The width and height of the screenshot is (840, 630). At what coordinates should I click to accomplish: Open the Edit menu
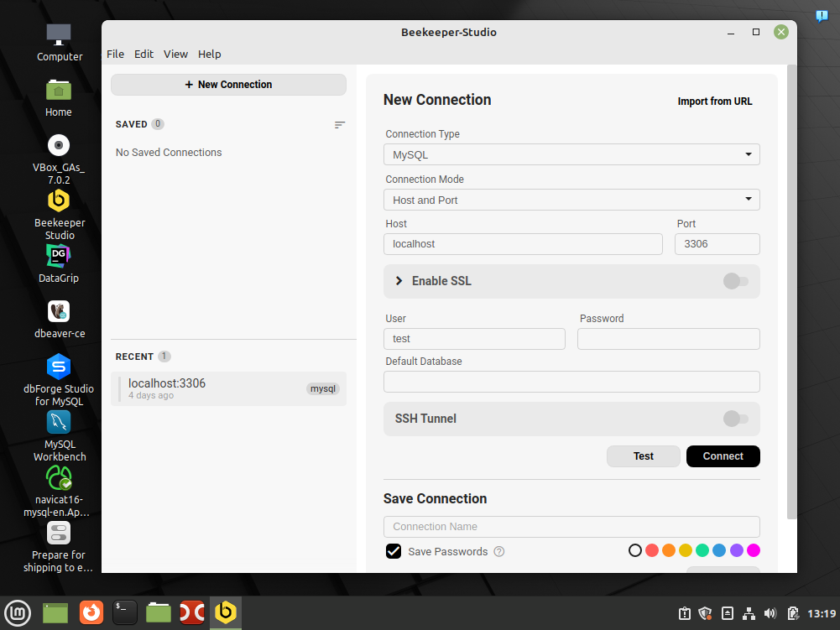click(143, 54)
